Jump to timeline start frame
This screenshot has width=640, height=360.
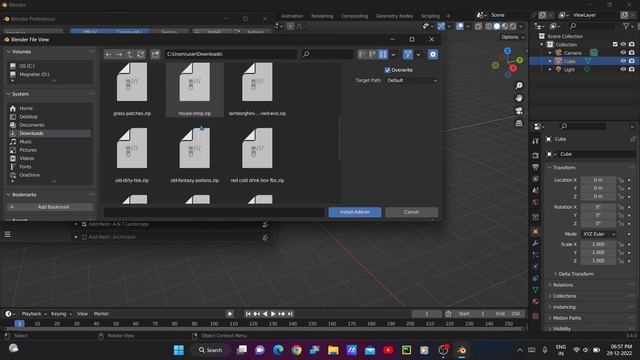(x=248, y=314)
